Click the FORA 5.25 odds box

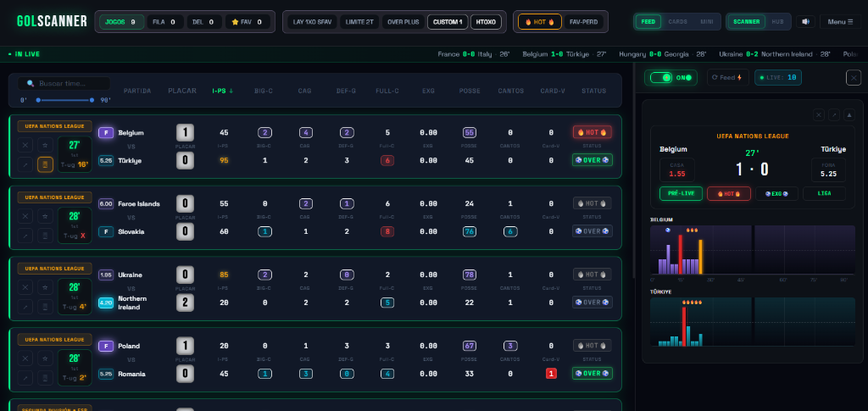829,169
